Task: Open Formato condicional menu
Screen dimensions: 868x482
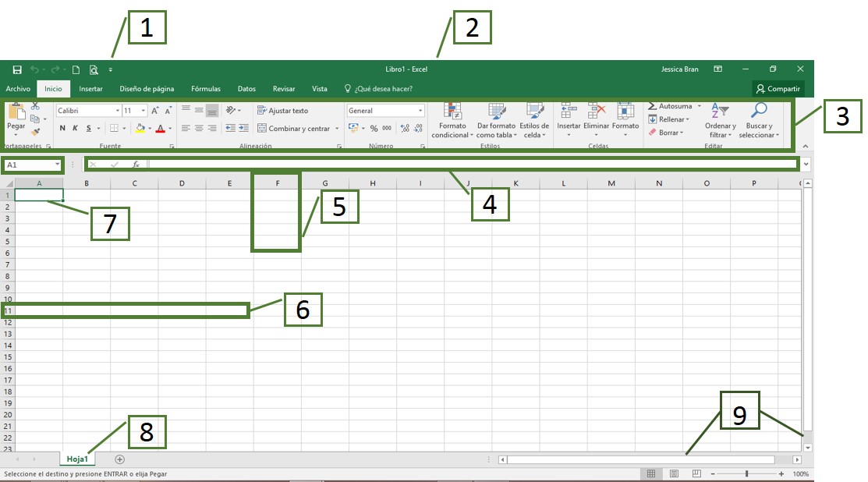Action: [452, 121]
